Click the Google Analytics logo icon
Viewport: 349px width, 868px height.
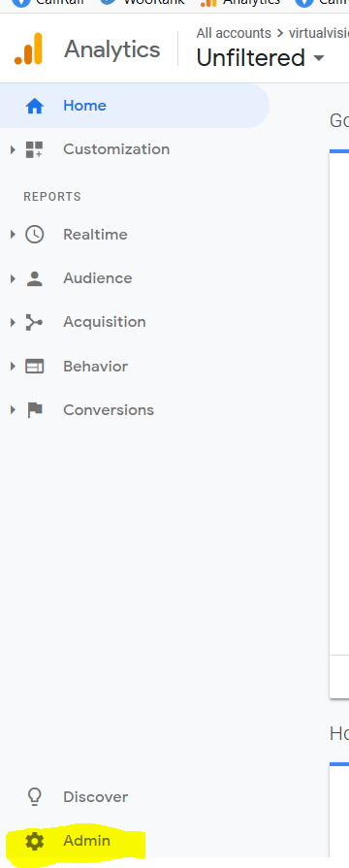click(29, 48)
